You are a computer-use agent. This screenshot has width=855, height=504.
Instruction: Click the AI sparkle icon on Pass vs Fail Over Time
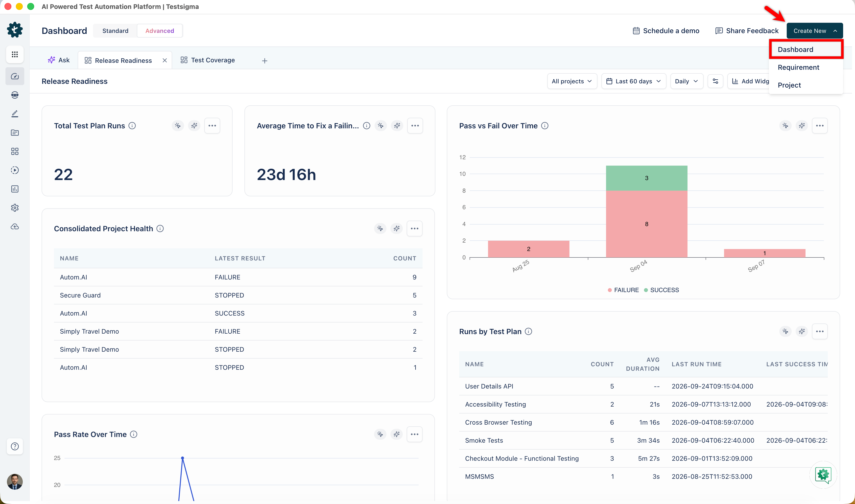pyautogui.click(x=802, y=126)
